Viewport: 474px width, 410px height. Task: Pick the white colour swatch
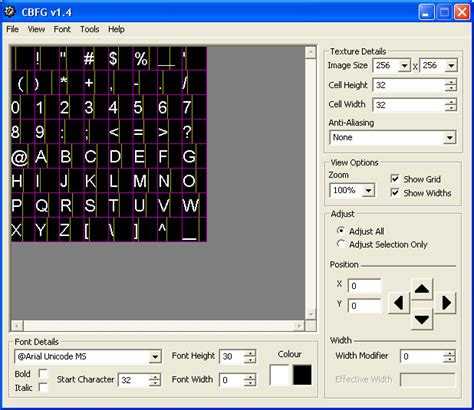(279, 375)
